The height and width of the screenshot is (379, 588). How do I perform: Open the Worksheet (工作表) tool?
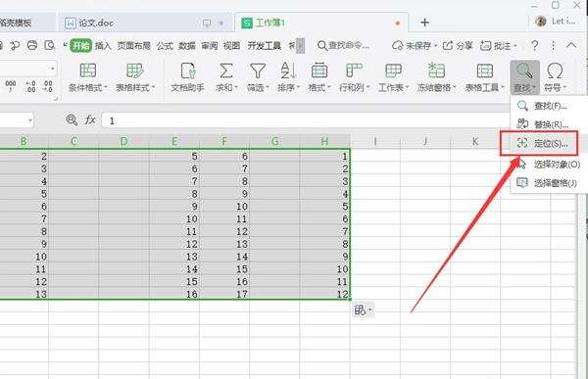tap(393, 77)
